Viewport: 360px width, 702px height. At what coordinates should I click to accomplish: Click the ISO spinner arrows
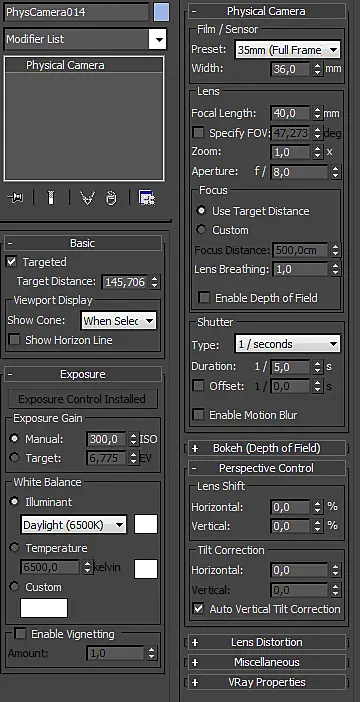pyautogui.click(x=133, y=439)
